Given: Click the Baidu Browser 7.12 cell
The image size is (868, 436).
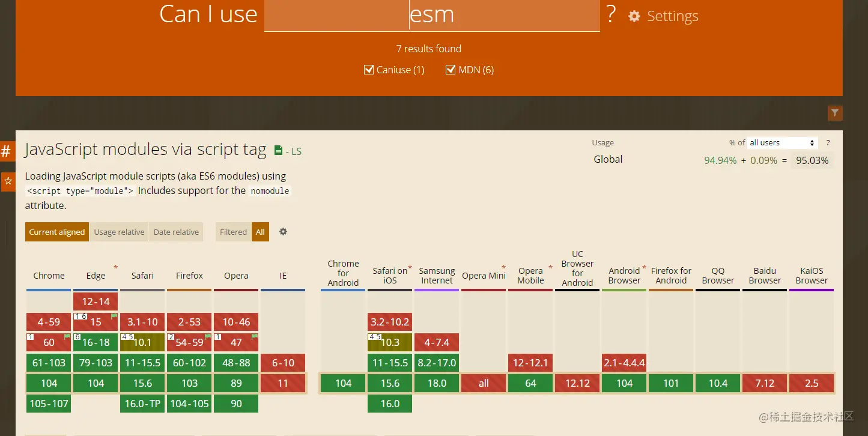Looking at the screenshot, I should pyautogui.click(x=765, y=383).
